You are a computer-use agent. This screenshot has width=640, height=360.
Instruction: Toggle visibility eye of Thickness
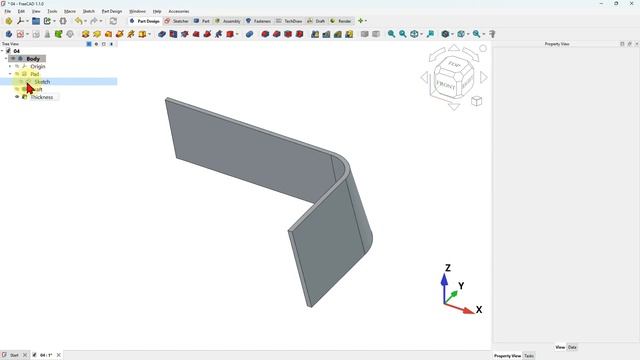pos(17,97)
